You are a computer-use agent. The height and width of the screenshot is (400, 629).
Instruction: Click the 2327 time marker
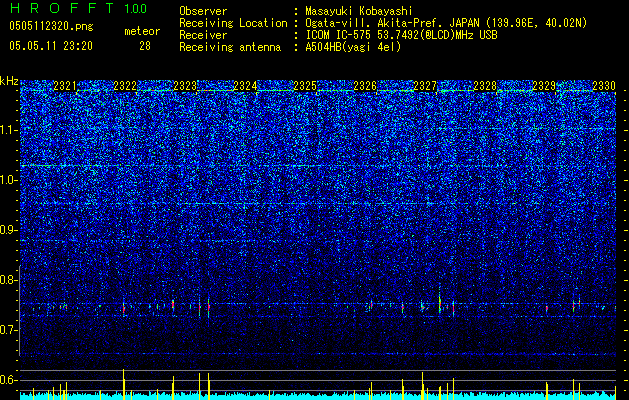click(425, 86)
